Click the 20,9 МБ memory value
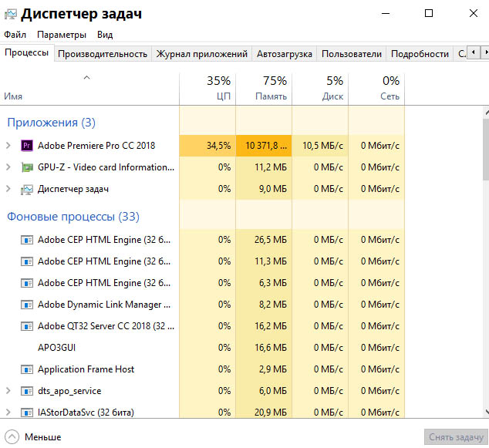The height and width of the screenshot is (448, 489). pos(271,413)
